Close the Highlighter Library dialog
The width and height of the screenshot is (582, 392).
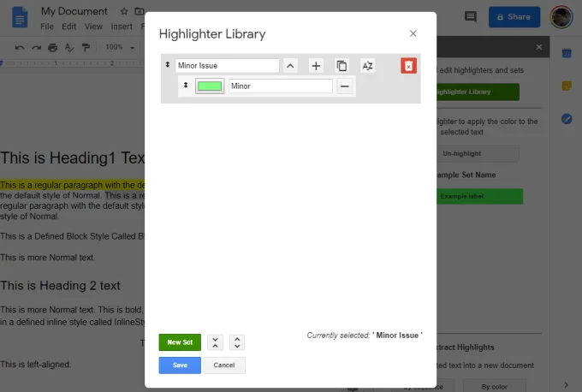(x=413, y=33)
